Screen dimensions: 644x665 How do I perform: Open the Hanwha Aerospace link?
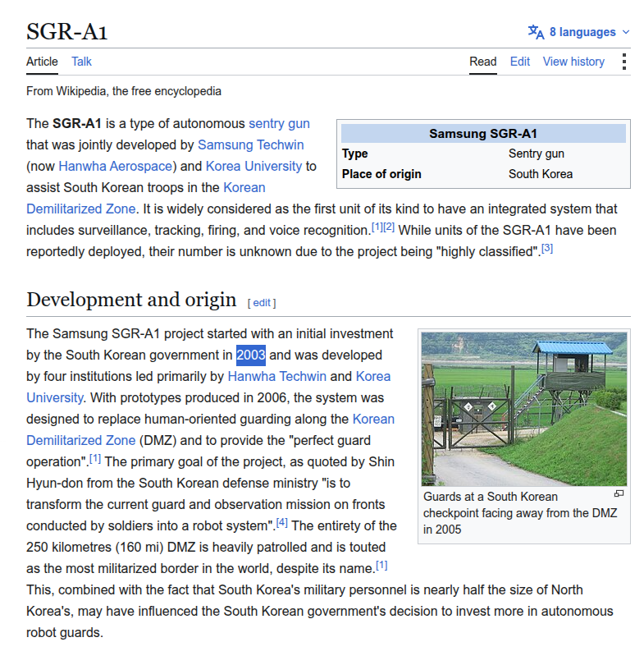coord(115,166)
